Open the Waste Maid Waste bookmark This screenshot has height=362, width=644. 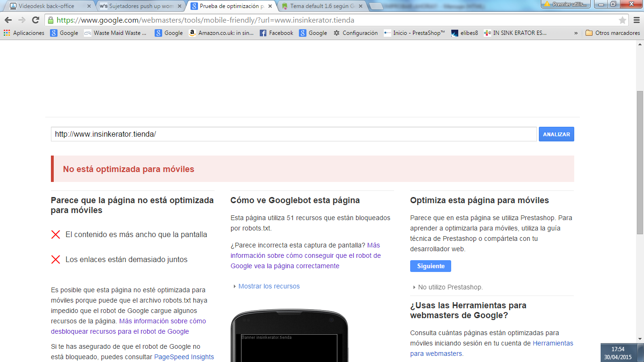[116, 33]
